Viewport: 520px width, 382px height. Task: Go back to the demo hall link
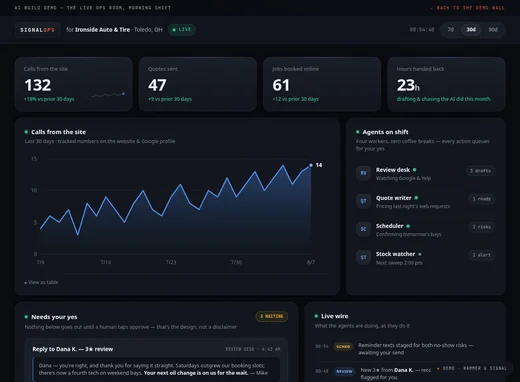point(467,8)
